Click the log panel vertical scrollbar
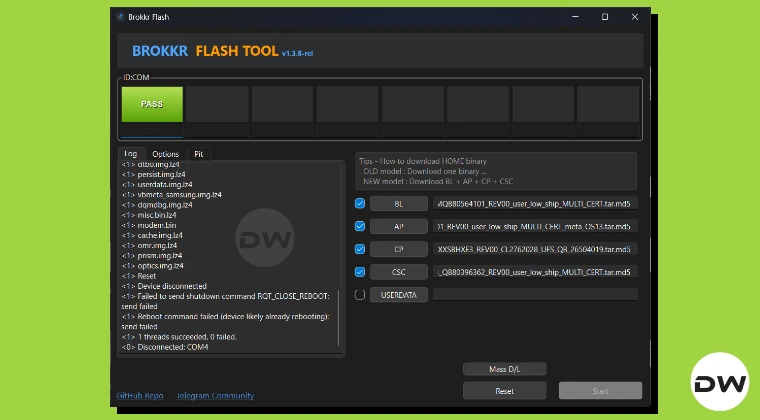Screen dimensions: 760x420 [339, 318]
